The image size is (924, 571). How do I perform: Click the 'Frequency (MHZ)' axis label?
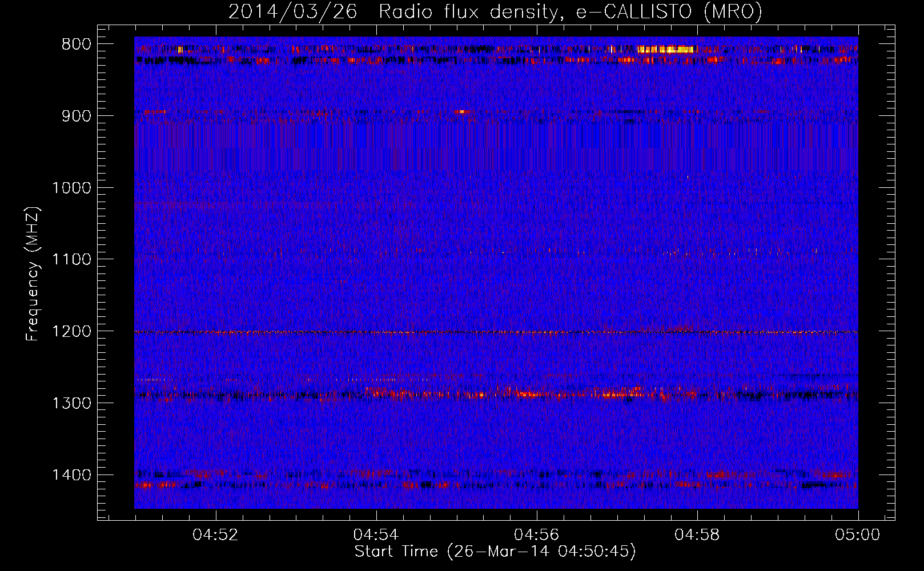[33, 274]
